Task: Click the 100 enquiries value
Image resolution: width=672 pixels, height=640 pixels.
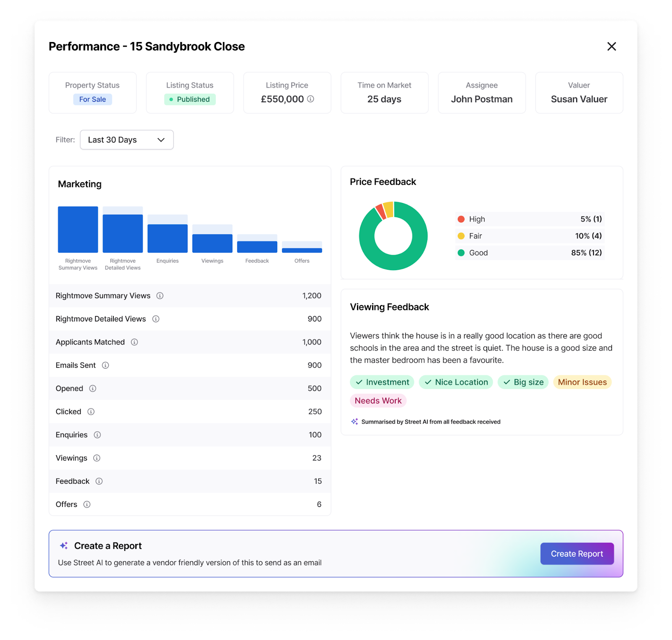Action: click(315, 435)
